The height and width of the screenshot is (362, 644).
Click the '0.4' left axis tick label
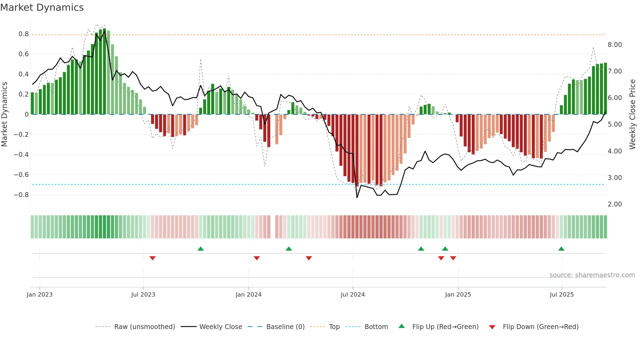24,74
